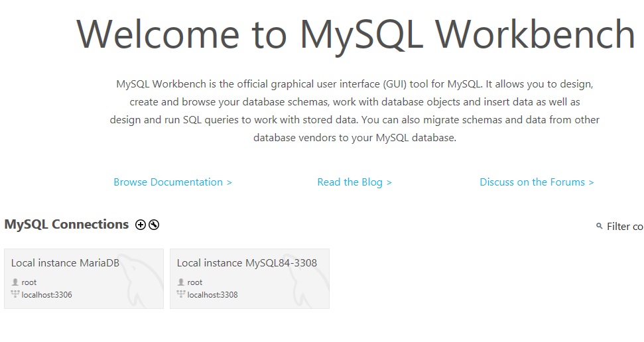Click user icon on MySQL84-3308 tile

tap(180, 282)
